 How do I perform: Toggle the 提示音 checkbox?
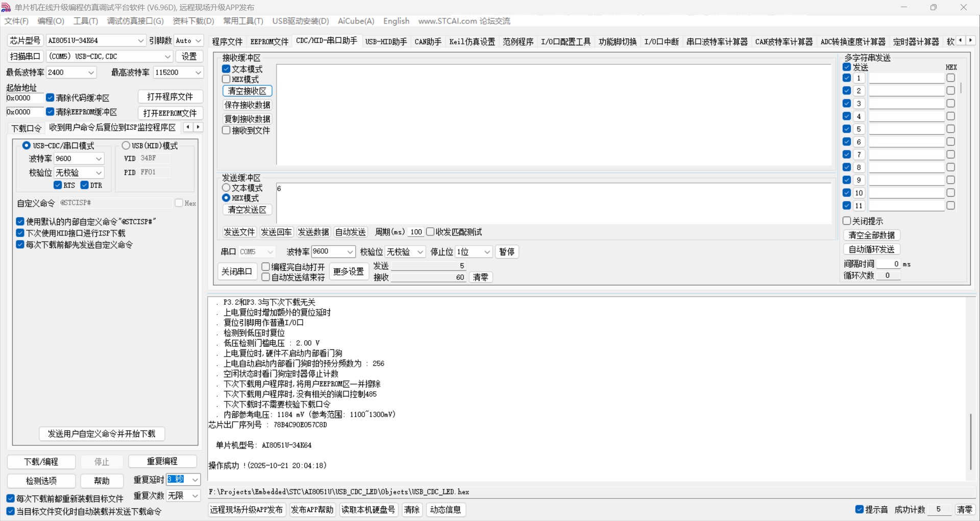(x=860, y=509)
